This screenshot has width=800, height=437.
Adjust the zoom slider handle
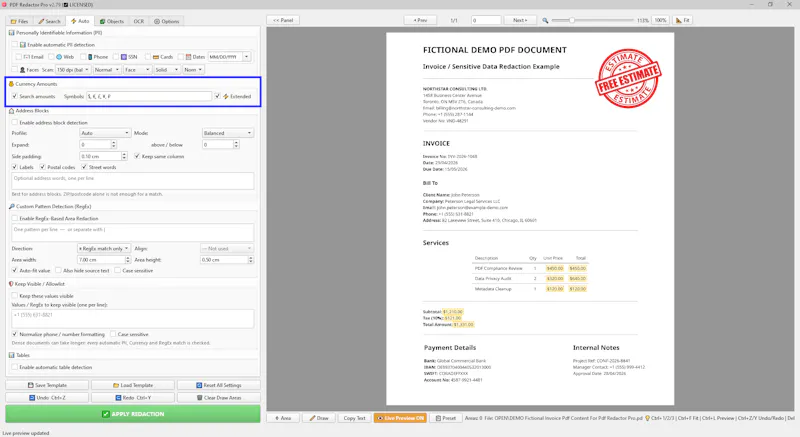click(x=572, y=20)
